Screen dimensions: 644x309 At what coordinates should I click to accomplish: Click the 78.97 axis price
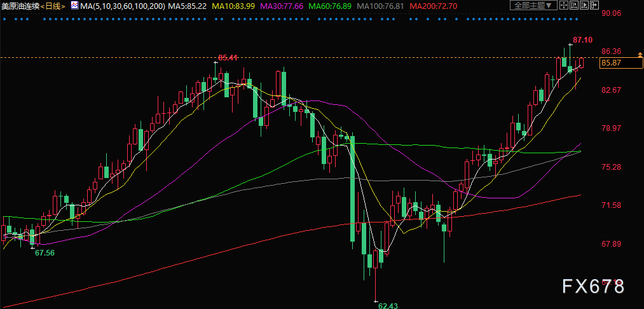point(611,128)
